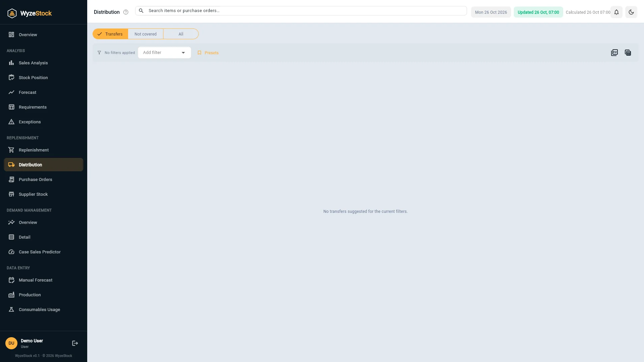This screenshot has width=644, height=362.
Task: Export the list as PDF icon
Action: click(x=614, y=53)
